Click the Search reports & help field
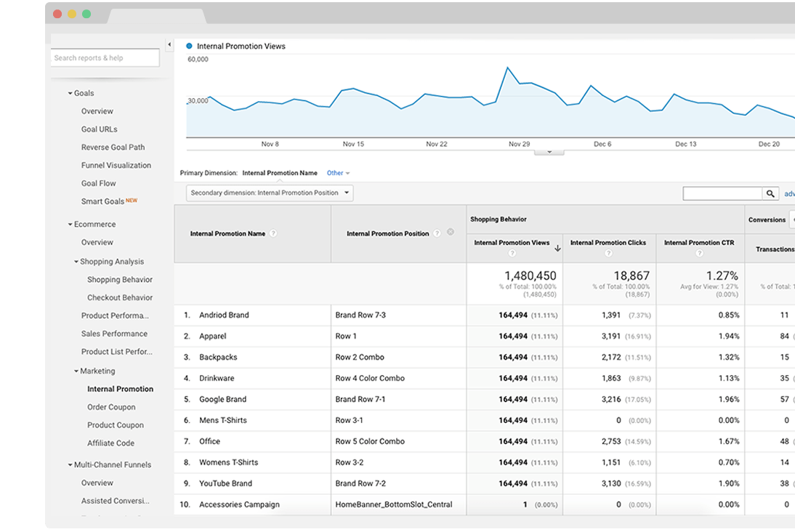This screenshot has height=532, width=795. point(105,58)
